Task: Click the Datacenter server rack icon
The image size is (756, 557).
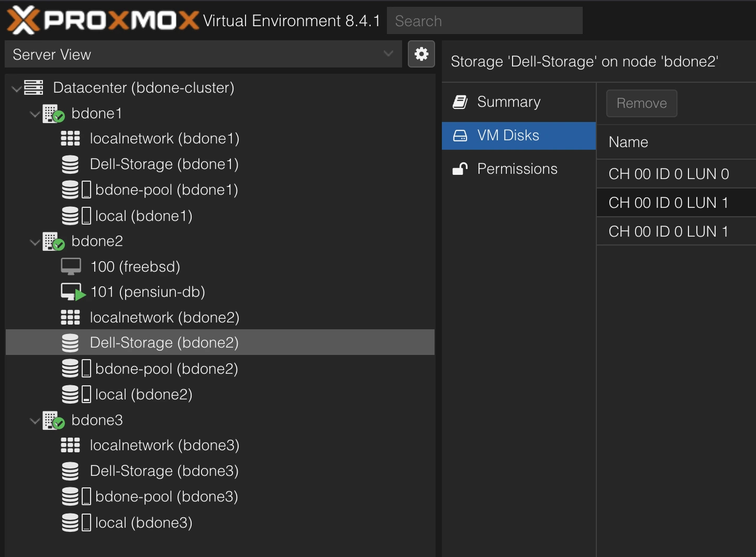Action: point(34,87)
